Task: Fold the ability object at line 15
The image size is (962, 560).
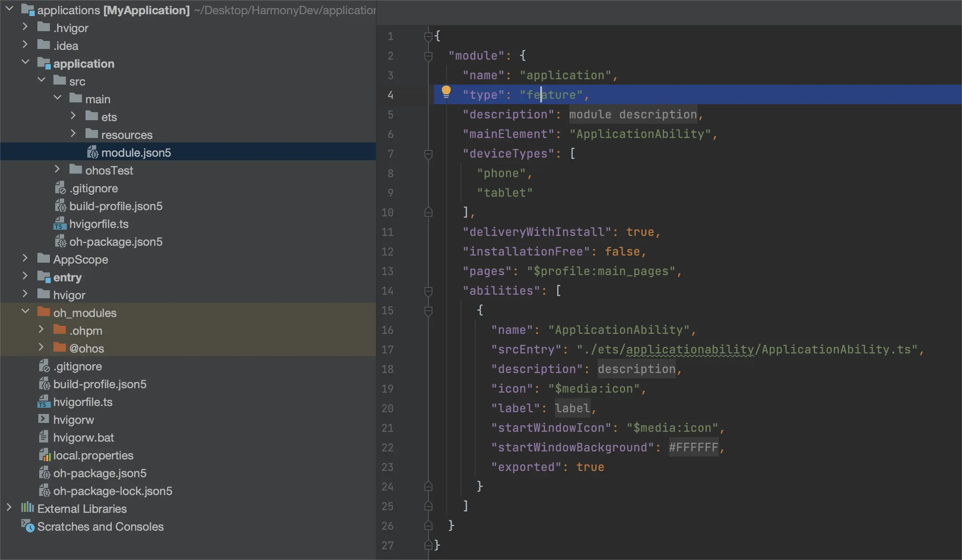Action: [428, 311]
